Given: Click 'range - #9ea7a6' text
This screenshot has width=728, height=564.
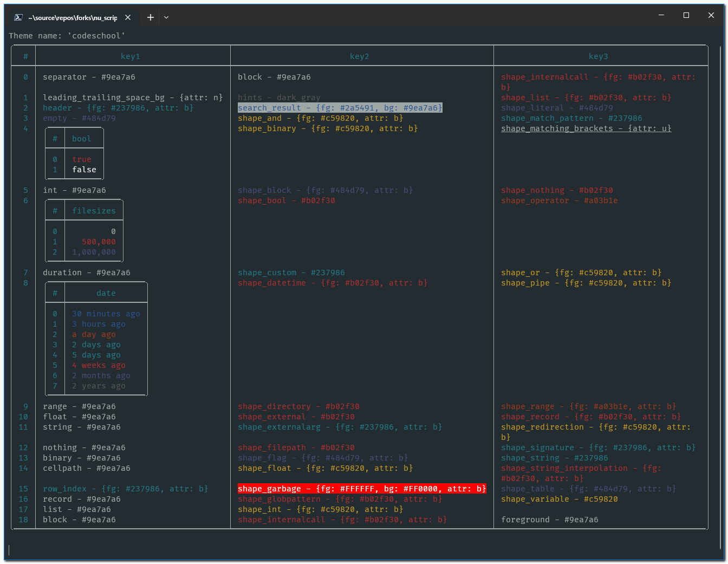Looking at the screenshot, I should 80,406.
